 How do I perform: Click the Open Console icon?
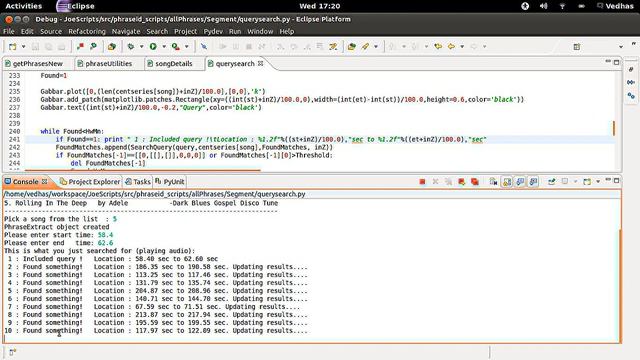pyautogui.click(x=587, y=182)
